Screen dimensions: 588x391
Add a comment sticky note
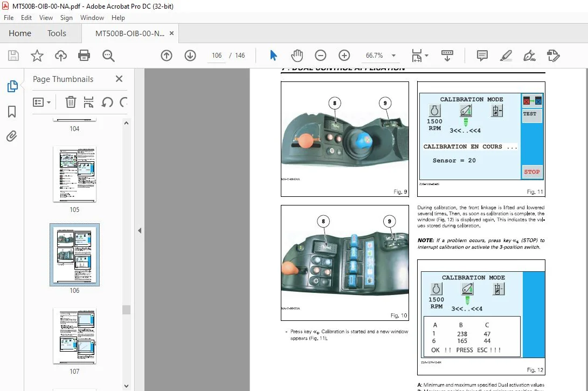[x=482, y=56]
